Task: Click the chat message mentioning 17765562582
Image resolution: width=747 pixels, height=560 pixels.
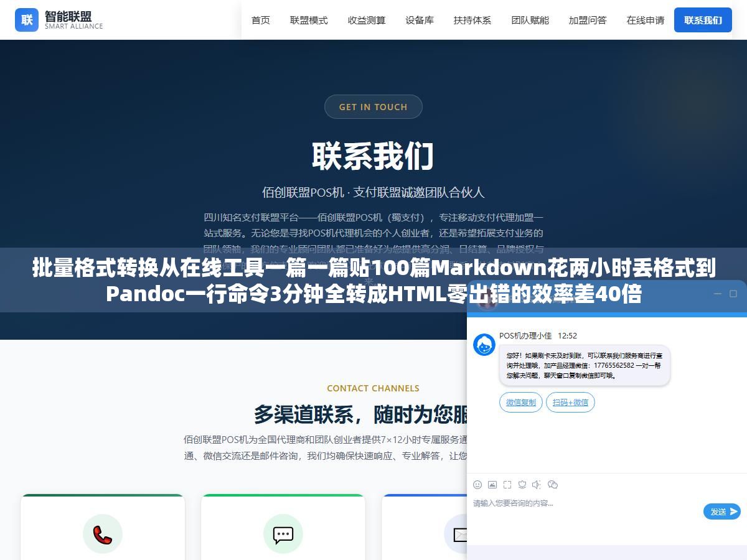Action: point(585,366)
